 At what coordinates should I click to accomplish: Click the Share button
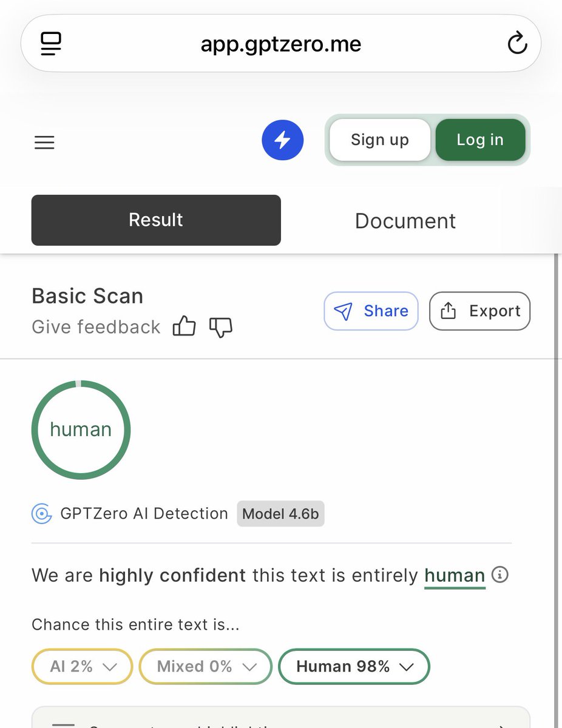coord(371,311)
